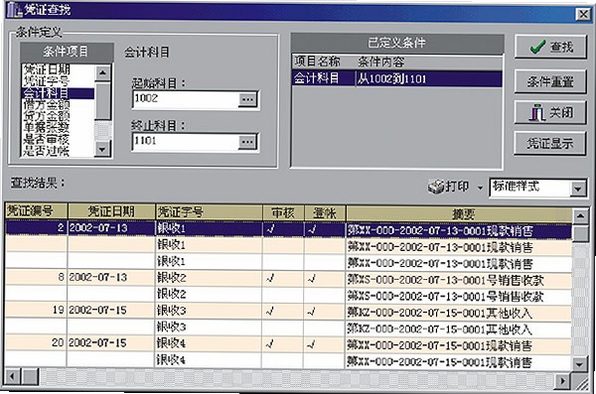
Task: Click the 凭证日期 column header in results
Action: [111, 211]
